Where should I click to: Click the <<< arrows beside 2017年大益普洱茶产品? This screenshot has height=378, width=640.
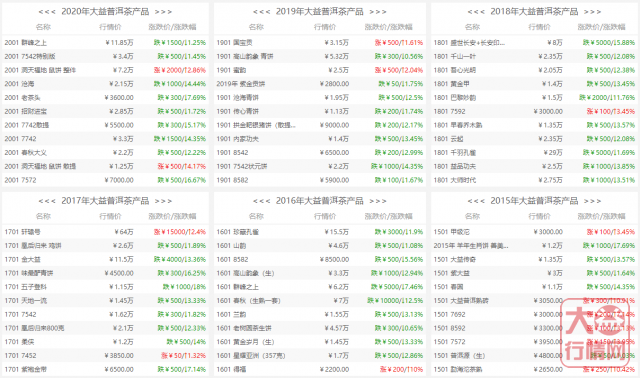tap(47, 201)
